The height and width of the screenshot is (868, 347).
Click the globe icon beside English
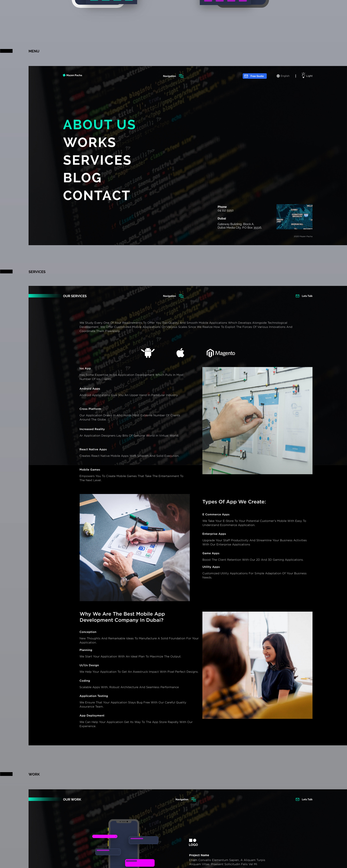[x=278, y=76]
